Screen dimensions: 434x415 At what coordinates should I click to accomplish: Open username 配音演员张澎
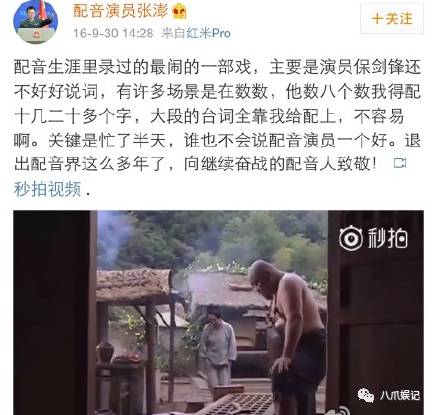[120, 11]
